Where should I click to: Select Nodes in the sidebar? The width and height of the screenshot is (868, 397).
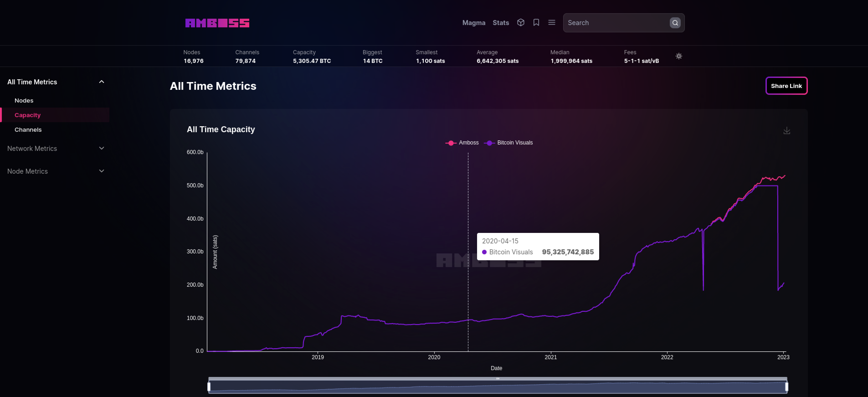[x=24, y=101]
